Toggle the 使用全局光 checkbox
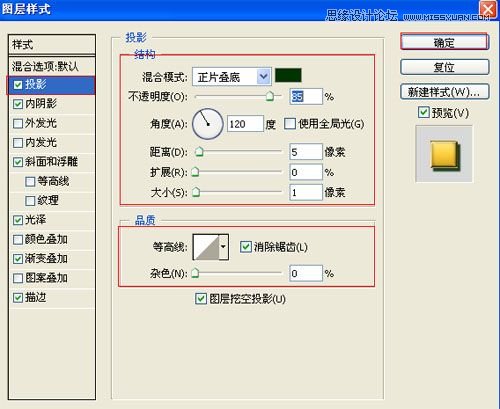The image size is (500, 409). (x=290, y=124)
